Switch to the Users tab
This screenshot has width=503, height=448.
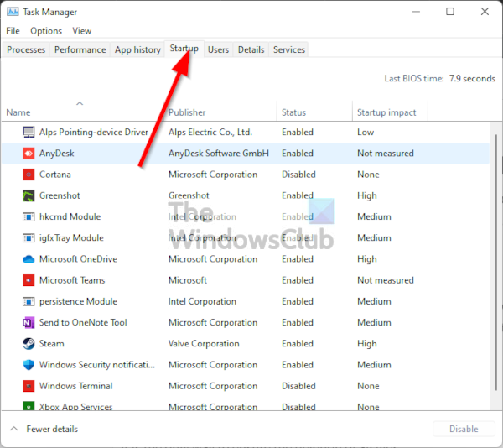(218, 49)
